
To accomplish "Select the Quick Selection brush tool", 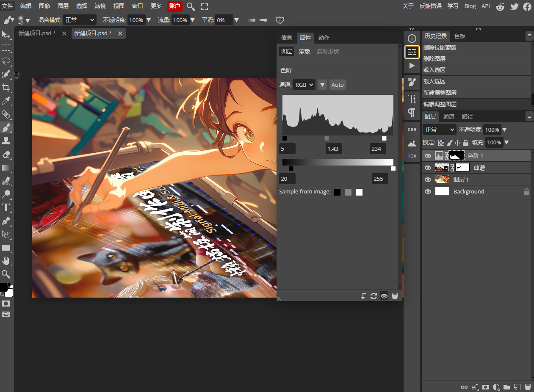I will (x=6, y=75).
